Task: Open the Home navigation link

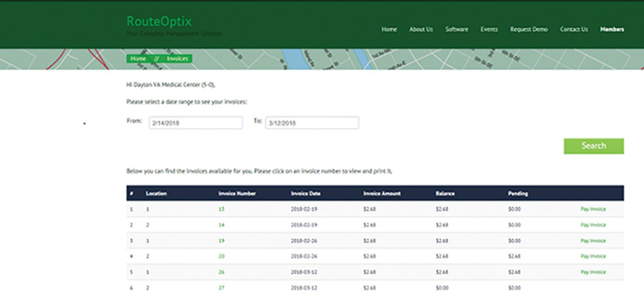Action: point(389,29)
